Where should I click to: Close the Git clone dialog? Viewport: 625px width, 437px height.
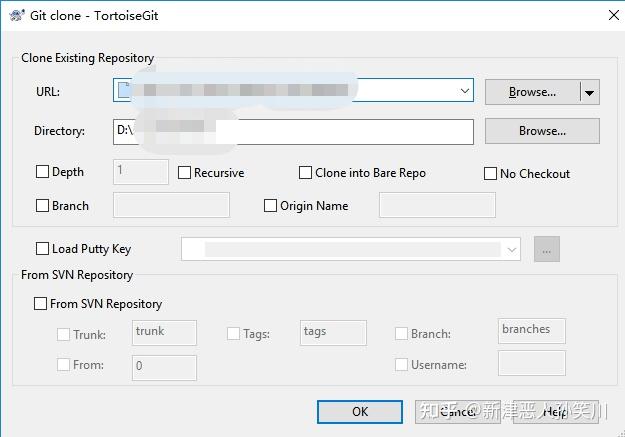click(x=611, y=15)
